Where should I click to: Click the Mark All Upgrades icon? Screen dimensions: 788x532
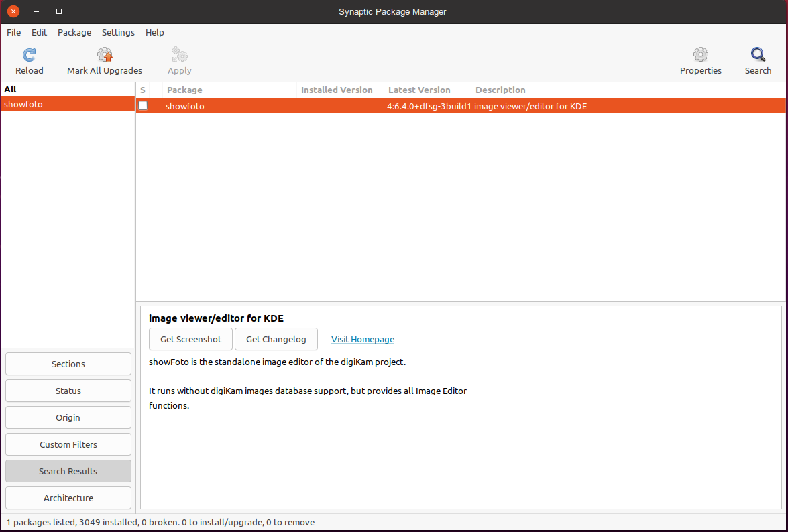(x=105, y=55)
